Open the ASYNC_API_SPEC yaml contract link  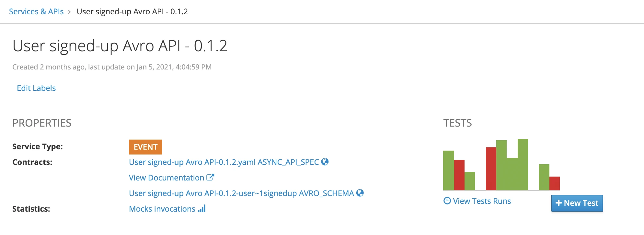point(224,162)
